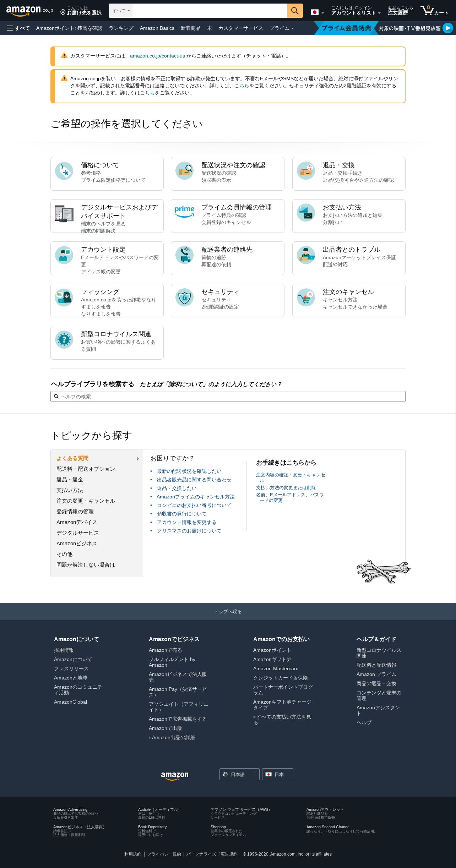Screen dimensions: 456x868
Task: Open the language flag dropdown arrow in header
Action: 323,13
